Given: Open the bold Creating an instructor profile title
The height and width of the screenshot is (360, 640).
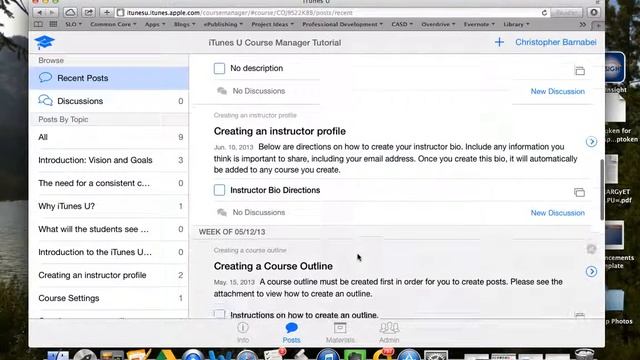Looking at the screenshot, I should tap(280, 131).
